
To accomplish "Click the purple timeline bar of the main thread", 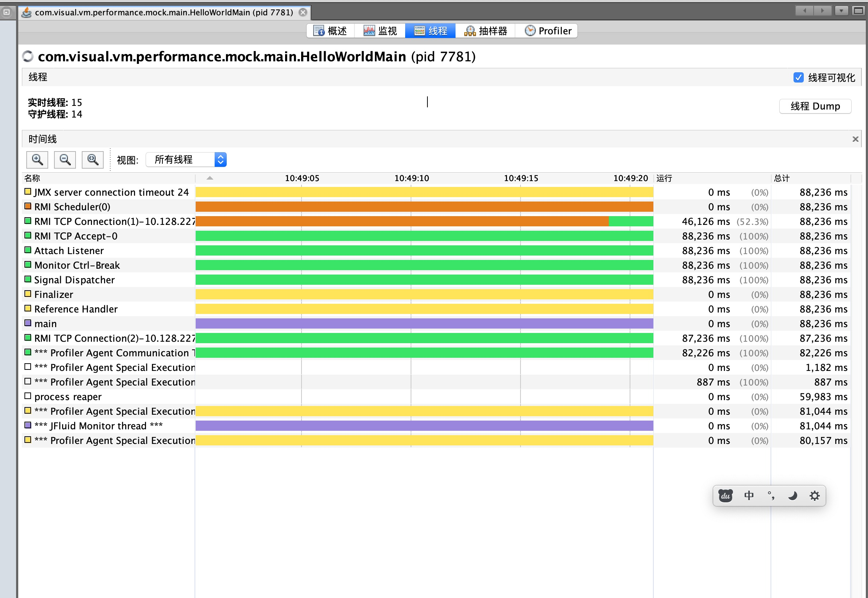I will [424, 324].
